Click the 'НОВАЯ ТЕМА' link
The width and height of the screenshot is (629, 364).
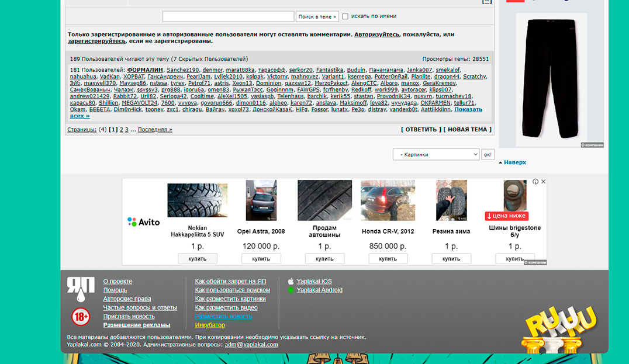(467, 130)
